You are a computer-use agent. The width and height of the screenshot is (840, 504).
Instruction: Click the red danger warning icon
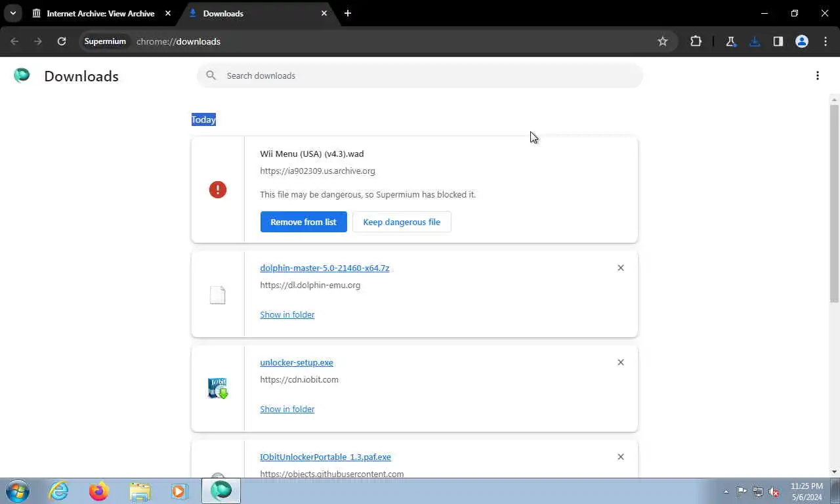pyautogui.click(x=217, y=190)
